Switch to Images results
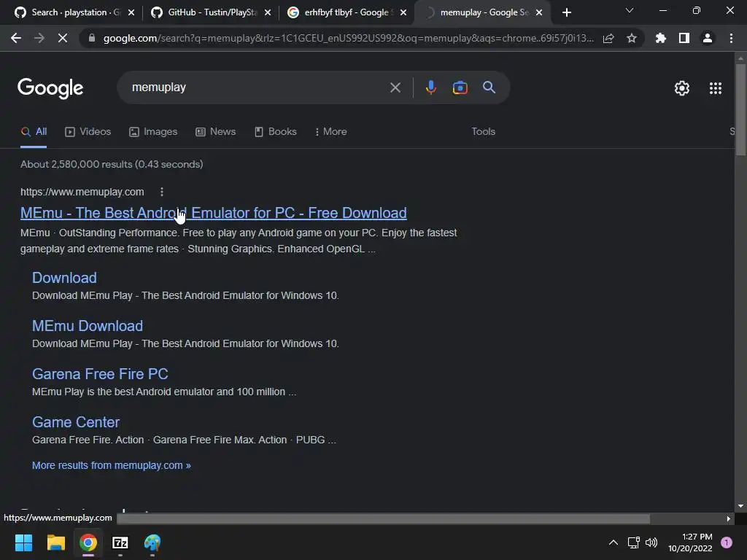 (x=153, y=131)
